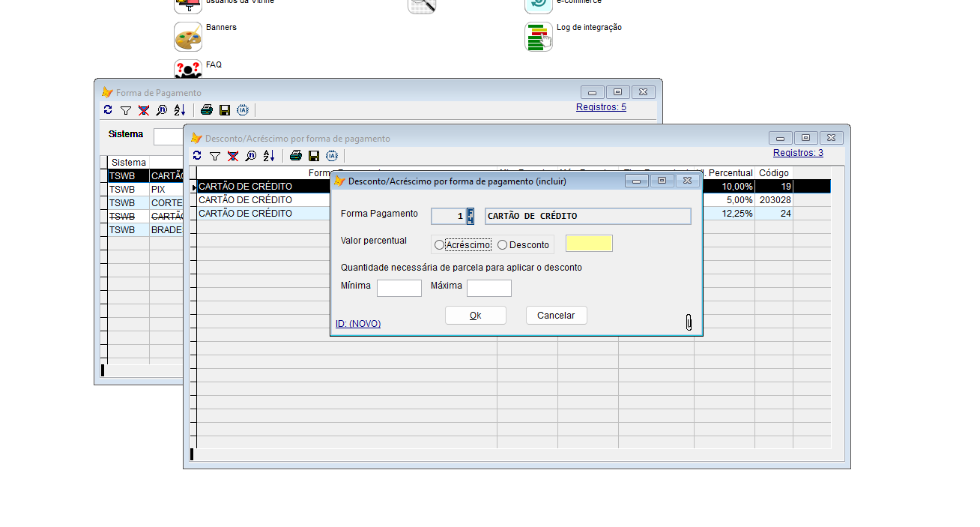Click Código cell 203028
The image size is (980, 527).
[774, 200]
